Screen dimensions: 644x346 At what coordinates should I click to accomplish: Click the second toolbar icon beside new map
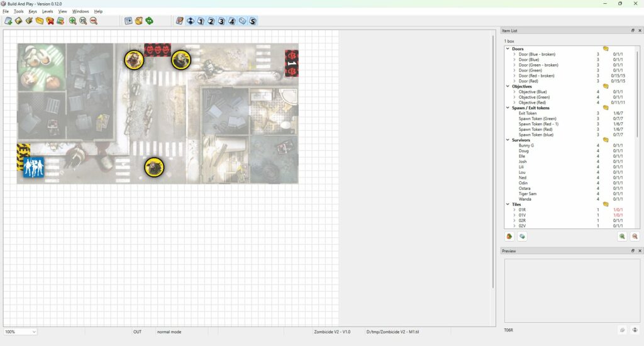pos(18,21)
